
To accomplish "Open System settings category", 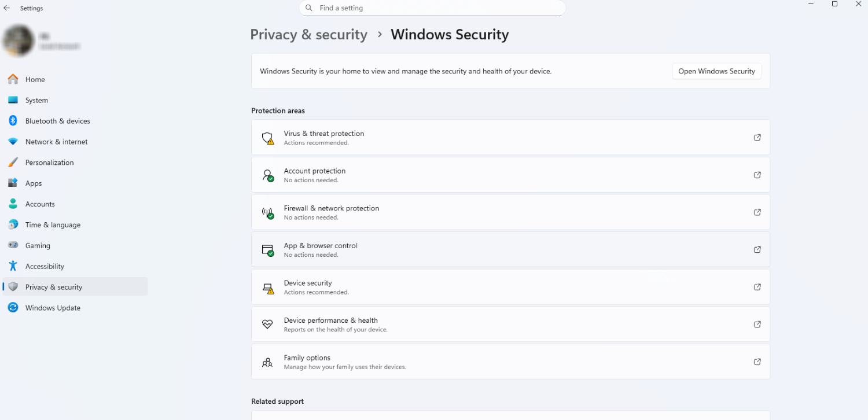I will point(75,100).
